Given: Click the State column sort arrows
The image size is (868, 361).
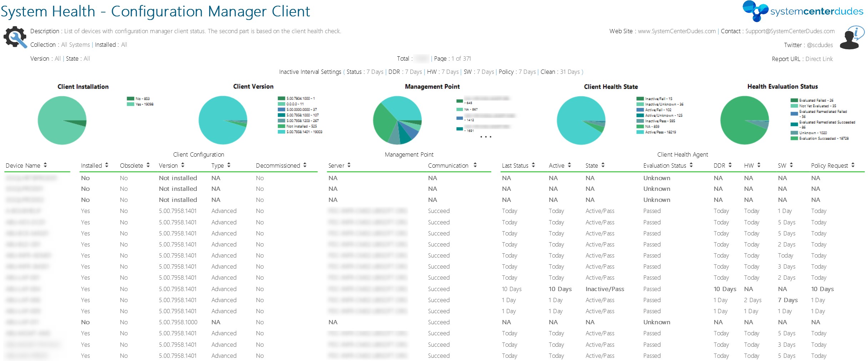Looking at the screenshot, I should point(603,165).
